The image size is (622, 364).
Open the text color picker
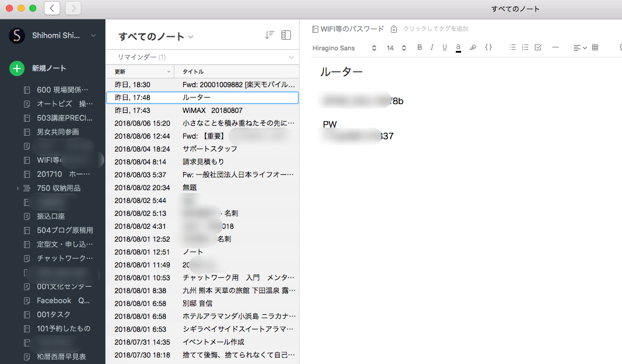[458, 47]
